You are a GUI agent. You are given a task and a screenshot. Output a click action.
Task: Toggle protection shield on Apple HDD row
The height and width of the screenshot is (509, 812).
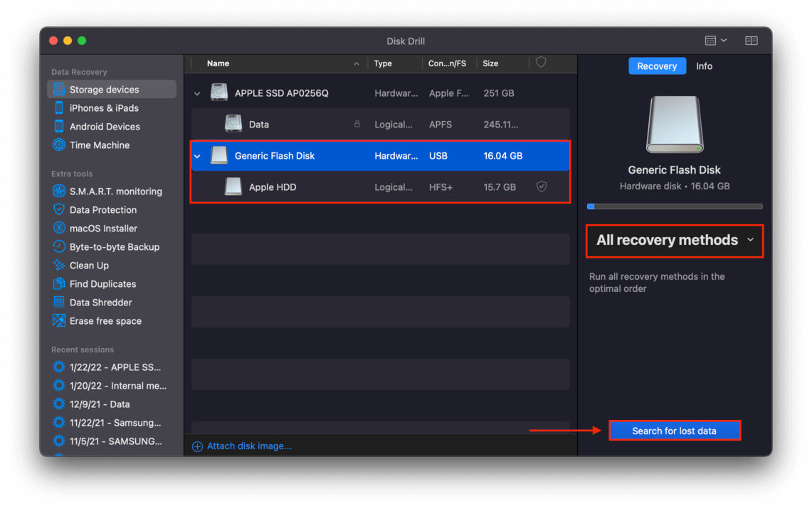[541, 187]
